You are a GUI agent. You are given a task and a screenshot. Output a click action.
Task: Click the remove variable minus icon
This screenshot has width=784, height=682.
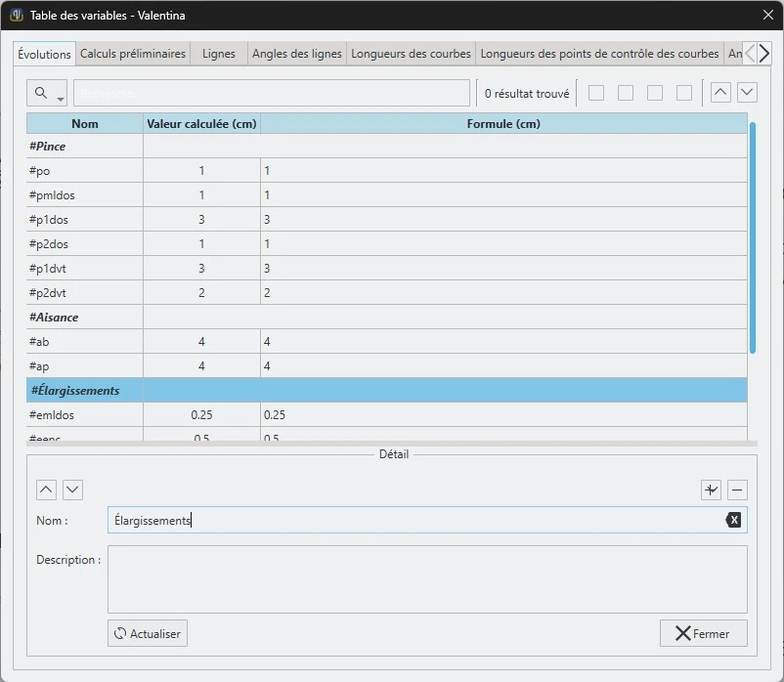tap(737, 490)
